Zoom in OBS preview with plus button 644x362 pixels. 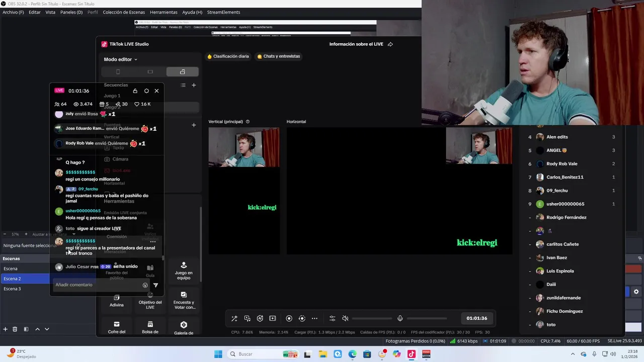pos(26,234)
